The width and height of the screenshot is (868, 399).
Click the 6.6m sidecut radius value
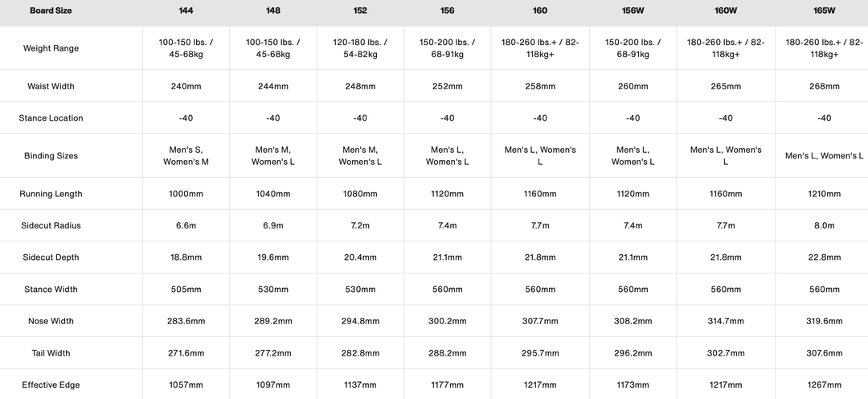tap(186, 226)
